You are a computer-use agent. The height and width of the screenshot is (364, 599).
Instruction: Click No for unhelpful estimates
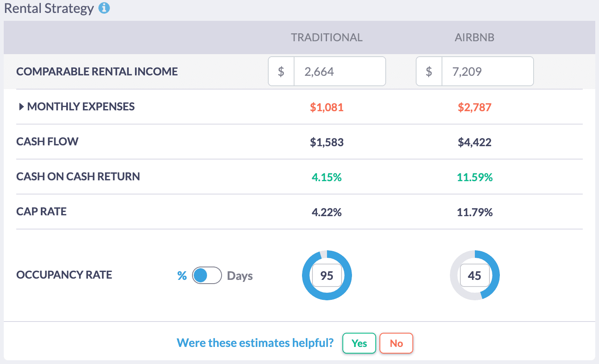pyautogui.click(x=396, y=343)
